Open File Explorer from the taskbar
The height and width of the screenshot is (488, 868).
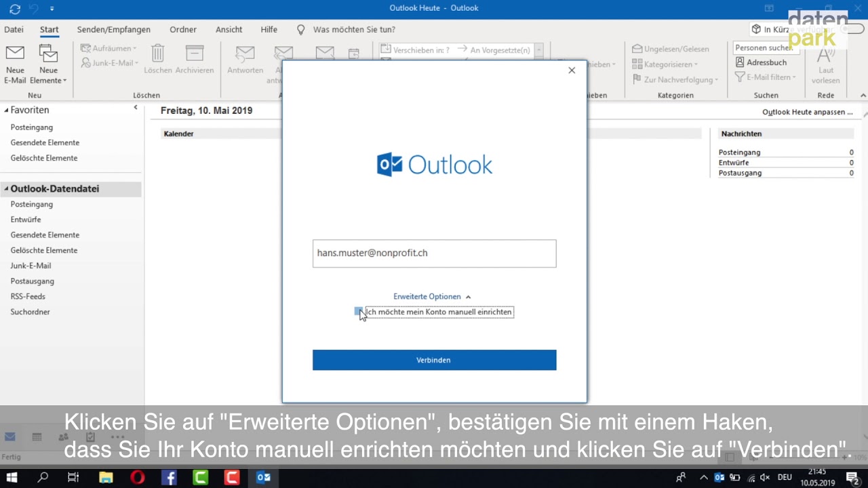click(106, 478)
